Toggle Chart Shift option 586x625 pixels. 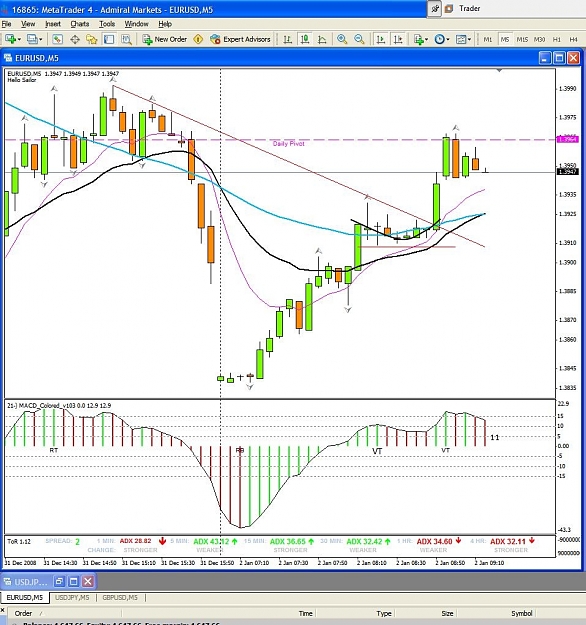click(398, 39)
